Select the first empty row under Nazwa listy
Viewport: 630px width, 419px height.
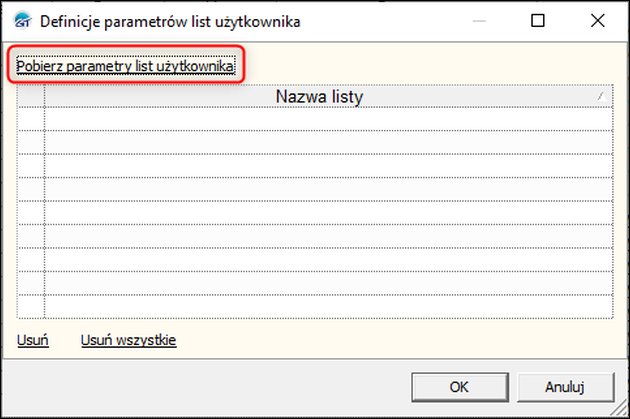[328, 119]
